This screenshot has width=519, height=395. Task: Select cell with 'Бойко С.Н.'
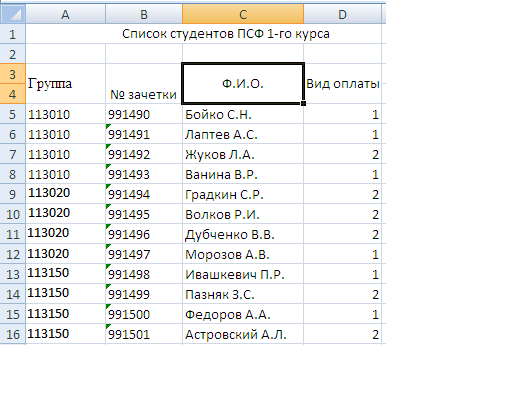coord(243,114)
